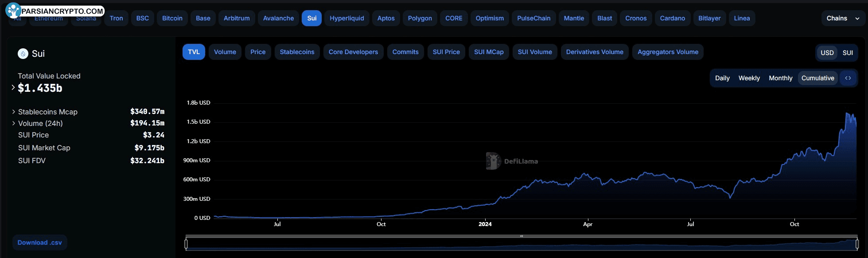Enable the Aggregators Volume metric

668,52
